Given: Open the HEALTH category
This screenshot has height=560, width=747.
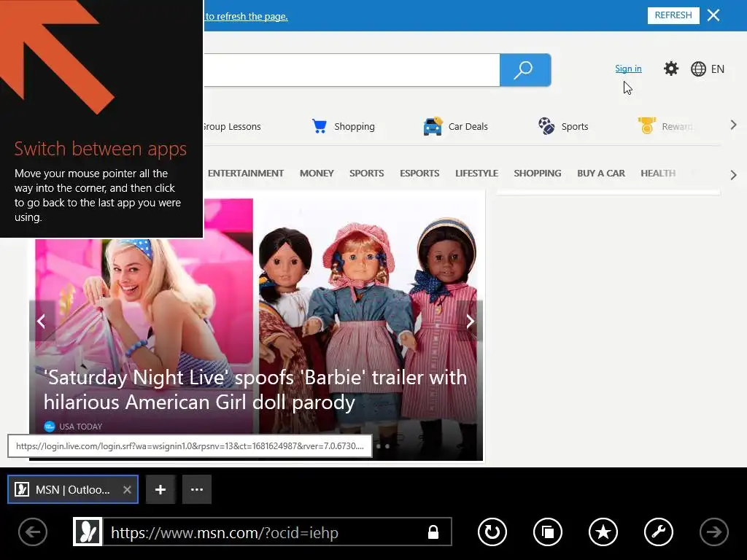Looking at the screenshot, I should coord(658,174).
